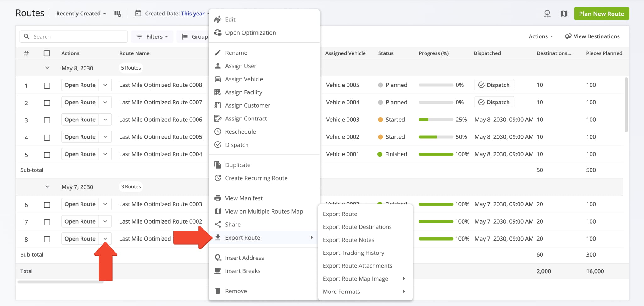Click the calendar icon for Created Date
The image size is (644, 306).
click(x=138, y=13)
